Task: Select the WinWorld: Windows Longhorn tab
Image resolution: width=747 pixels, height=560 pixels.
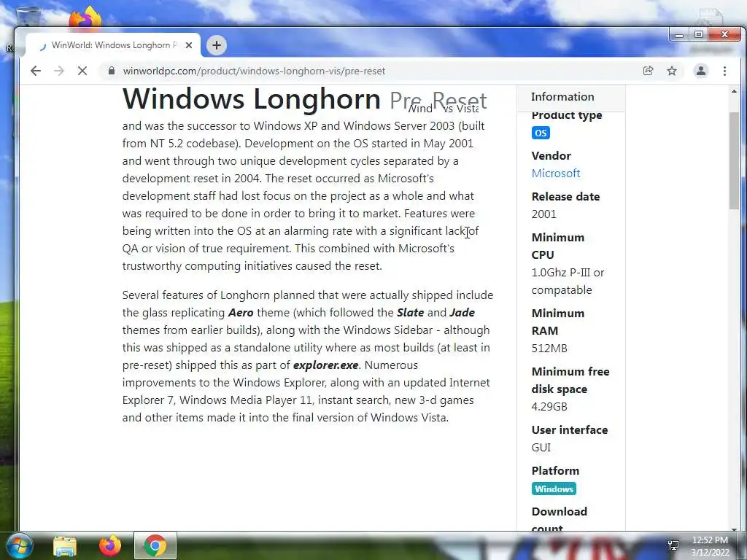Action: coord(113,45)
